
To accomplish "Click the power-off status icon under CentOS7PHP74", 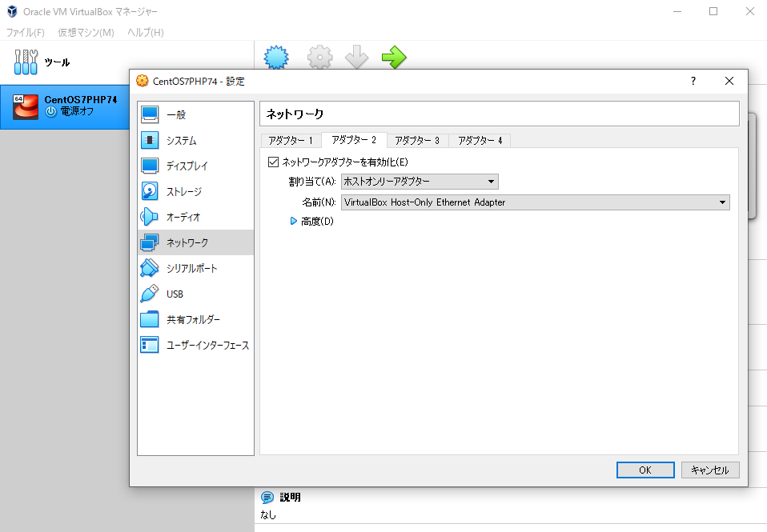I will click(51, 112).
